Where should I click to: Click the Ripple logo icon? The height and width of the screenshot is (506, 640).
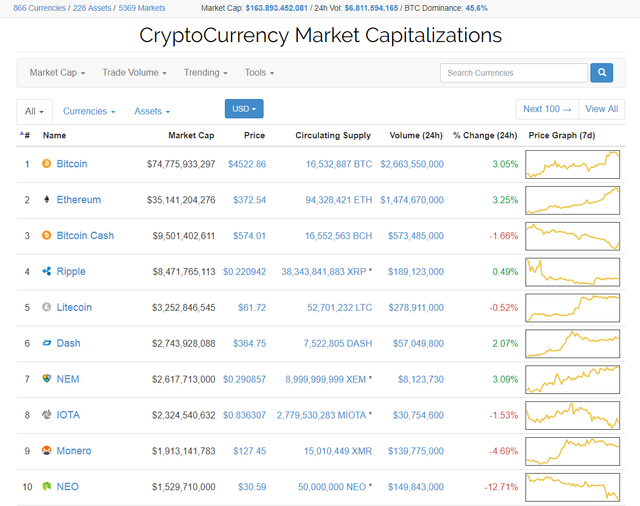pos(47,271)
